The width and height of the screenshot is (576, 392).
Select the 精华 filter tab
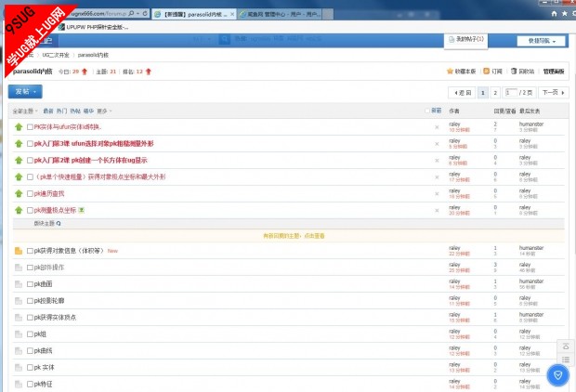[x=88, y=111]
